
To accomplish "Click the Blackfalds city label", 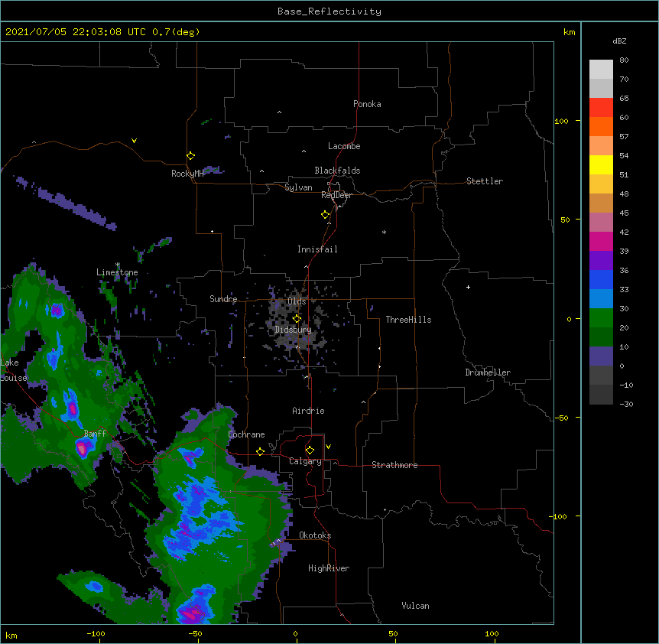I will (337, 171).
